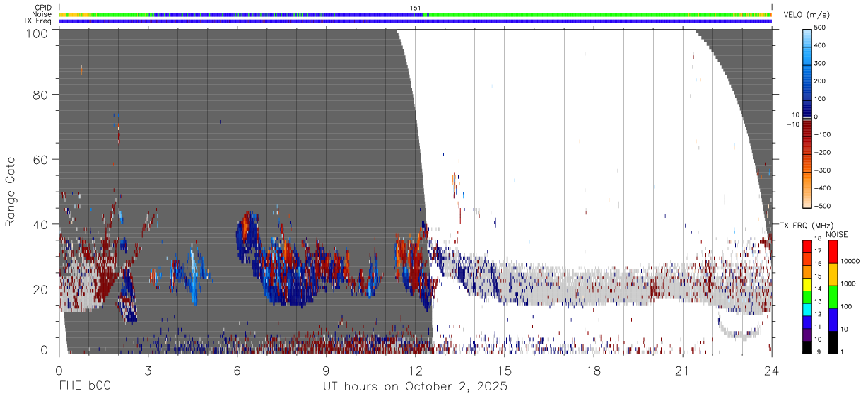Click the '12' hour tick on UT axis
The image size is (868, 401).
tap(415, 371)
